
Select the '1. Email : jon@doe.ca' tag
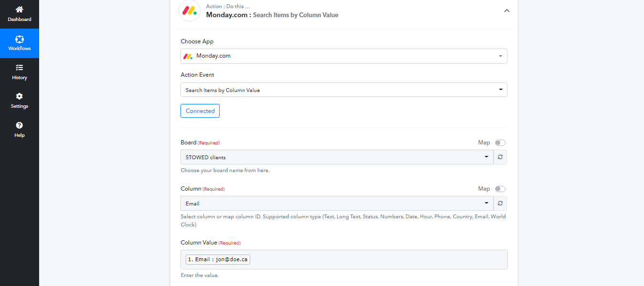(218, 259)
